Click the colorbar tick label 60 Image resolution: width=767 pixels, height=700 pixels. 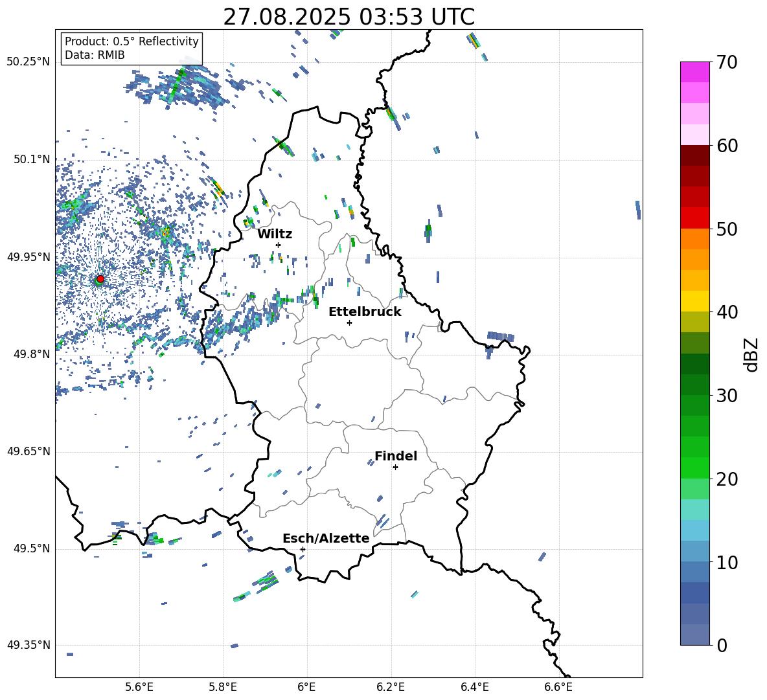click(727, 146)
